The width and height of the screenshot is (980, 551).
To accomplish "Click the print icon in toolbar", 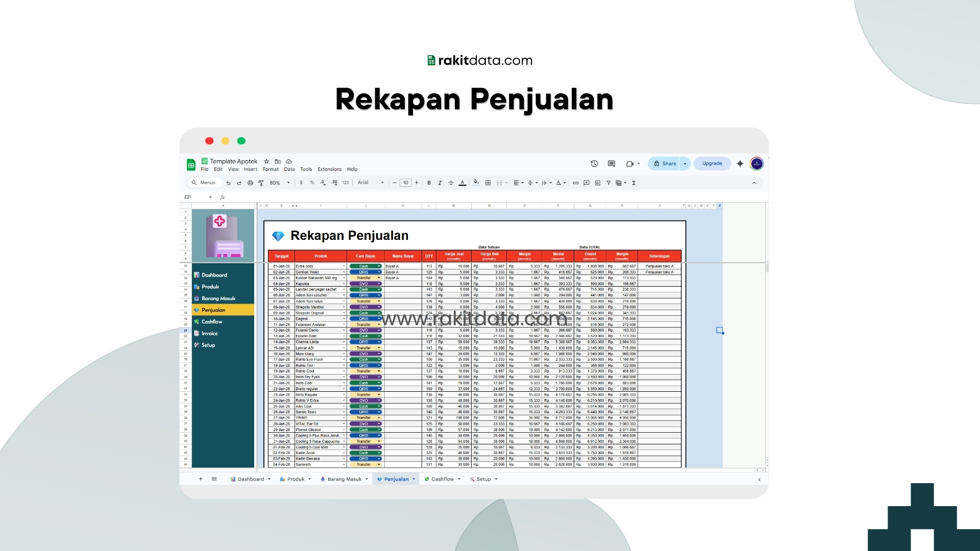I will pyautogui.click(x=250, y=183).
